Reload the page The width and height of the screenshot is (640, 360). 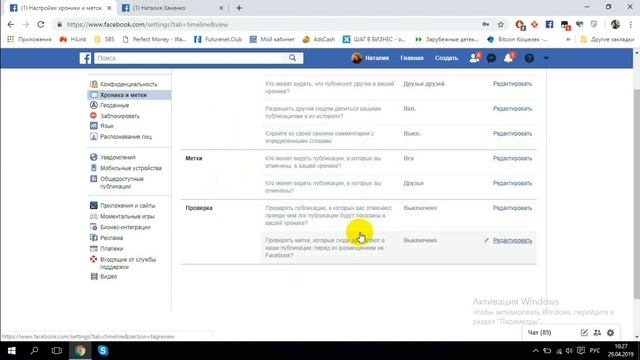[41, 24]
